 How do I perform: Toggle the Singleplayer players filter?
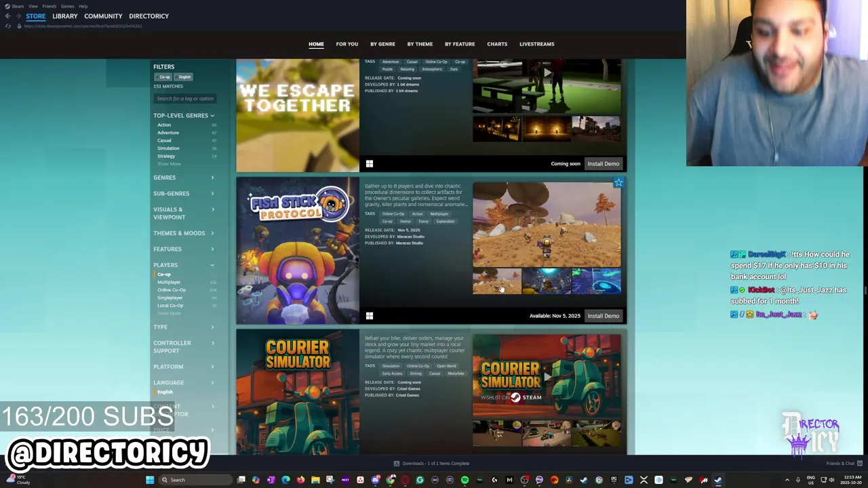170,298
